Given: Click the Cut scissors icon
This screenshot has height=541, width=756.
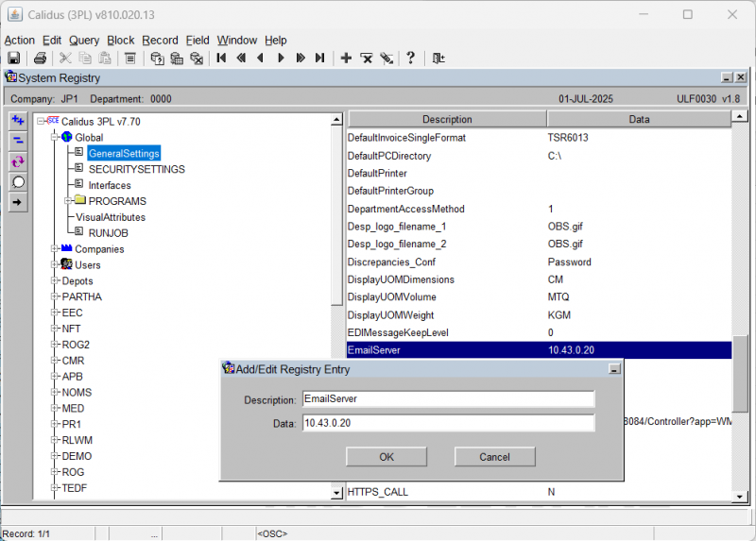Looking at the screenshot, I should point(65,59).
